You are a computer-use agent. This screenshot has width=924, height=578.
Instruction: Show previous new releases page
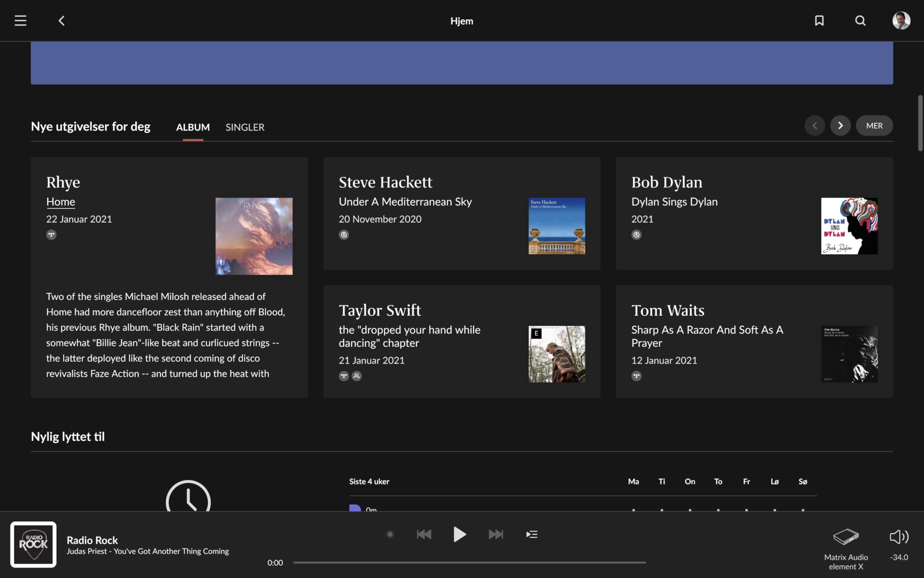tap(815, 126)
